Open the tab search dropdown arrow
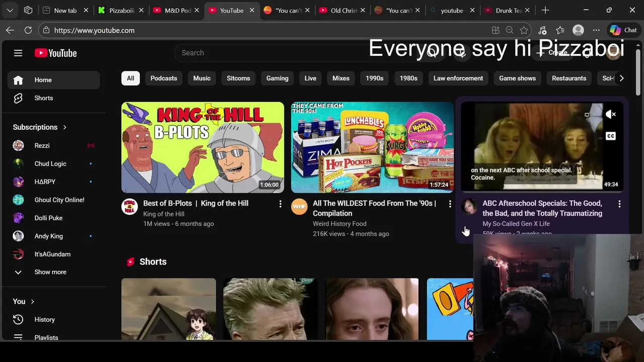Screen dimensions: 644x362 click(x=10, y=10)
